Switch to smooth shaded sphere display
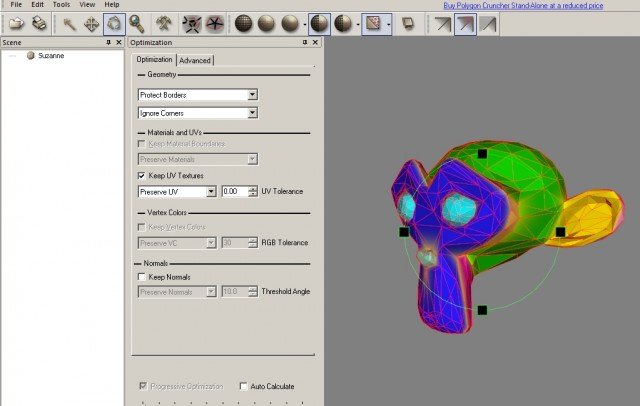Image resolution: width=640 pixels, height=406 pixels. coord(290,24)
